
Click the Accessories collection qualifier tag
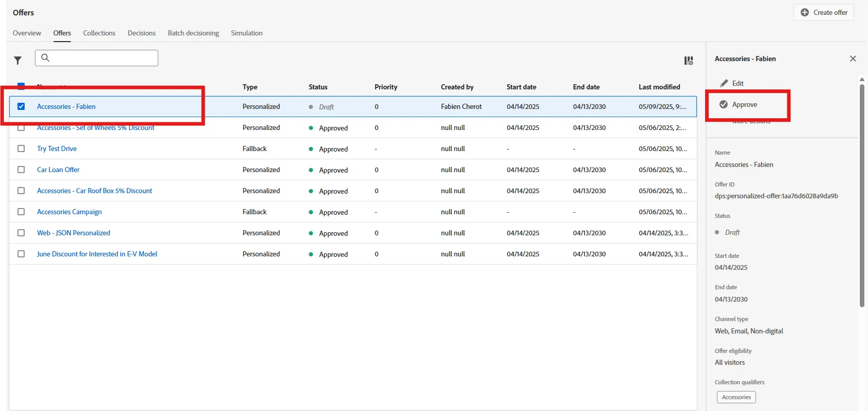tap(736, 397)
